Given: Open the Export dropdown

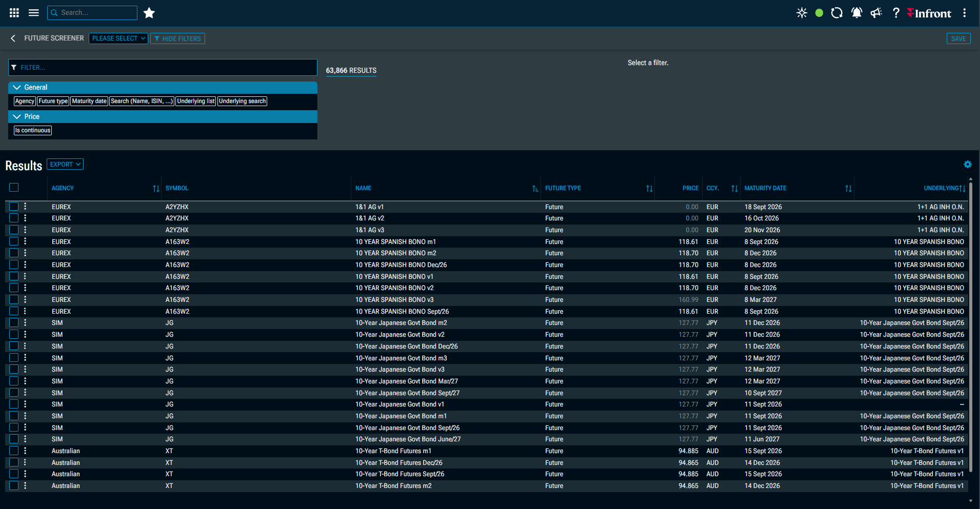Looking at the screenshot, I should coord(65,165).
